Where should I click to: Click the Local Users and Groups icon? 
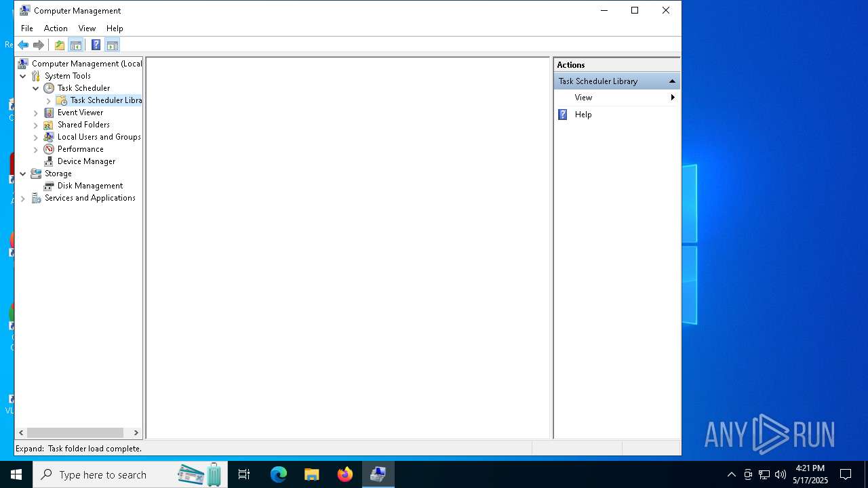point(49,137)
